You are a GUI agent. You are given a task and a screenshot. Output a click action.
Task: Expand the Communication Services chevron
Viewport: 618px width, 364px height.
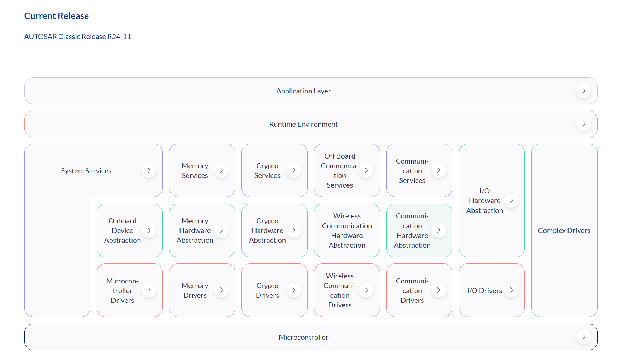439,170
